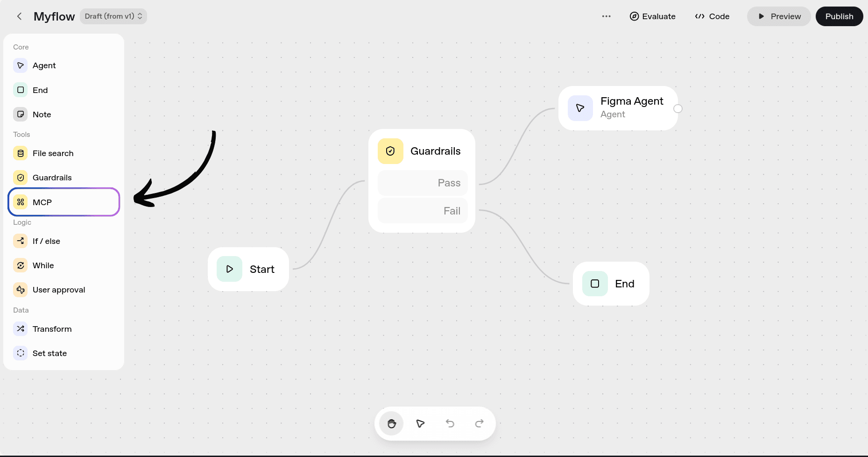Click the If / else branch icon

21,241
